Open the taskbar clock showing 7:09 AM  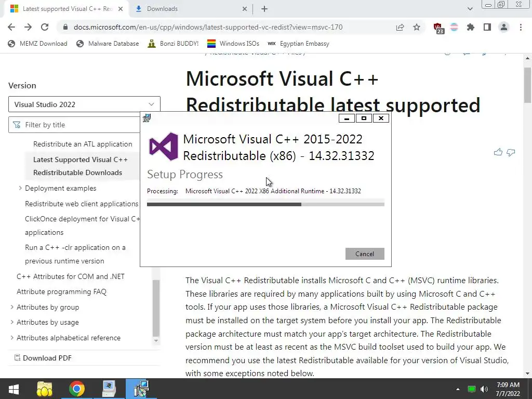pyautogui.click(x=508, y=389)
